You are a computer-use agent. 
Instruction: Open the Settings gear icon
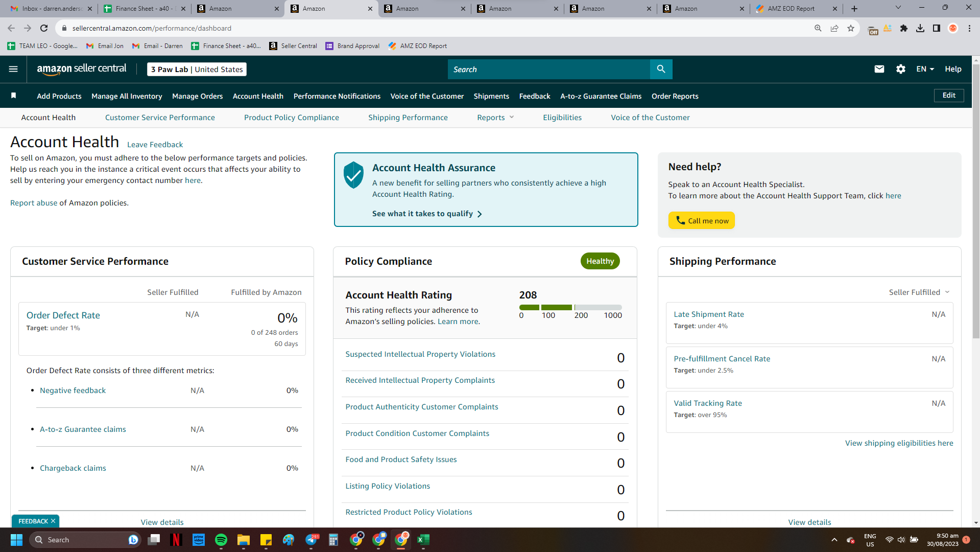tap(900, 69)
